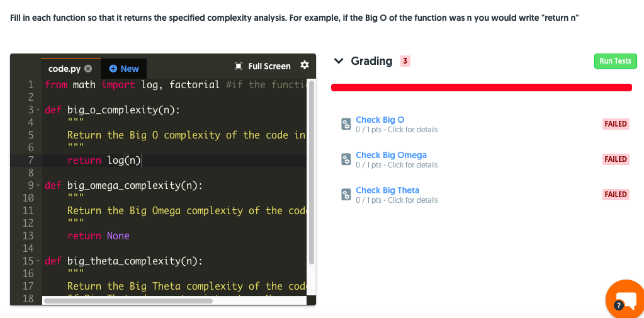This screenshot has height=318, width=644.
Task: Fold big_o_complexity function at line 3
Action: coord(37,110)
